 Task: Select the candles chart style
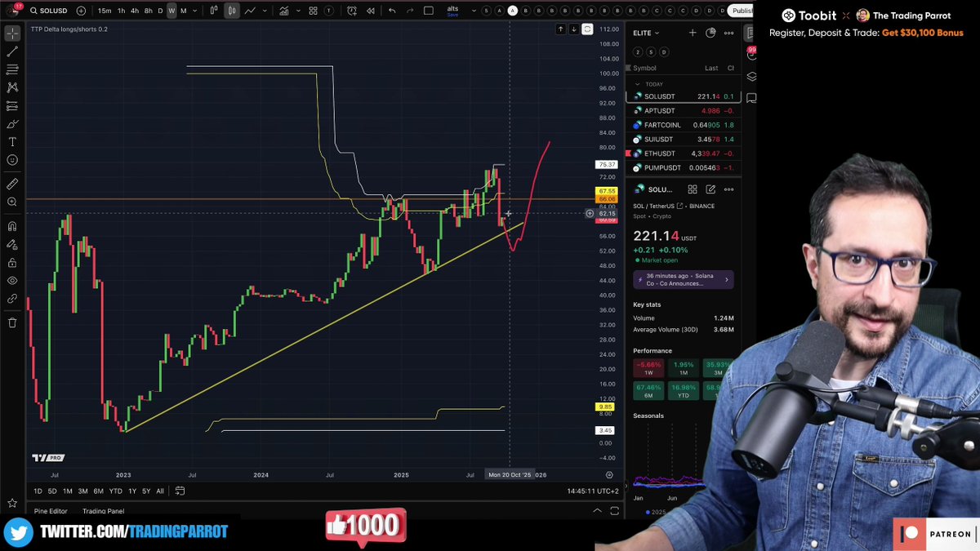pyautogui.click(x=232, y=11)
